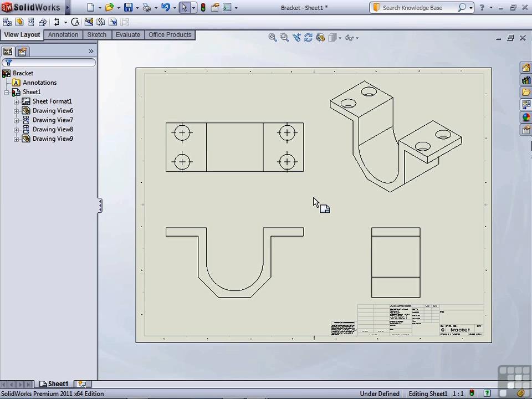Open the Design Library task pane tab

[x=526, y=80]
